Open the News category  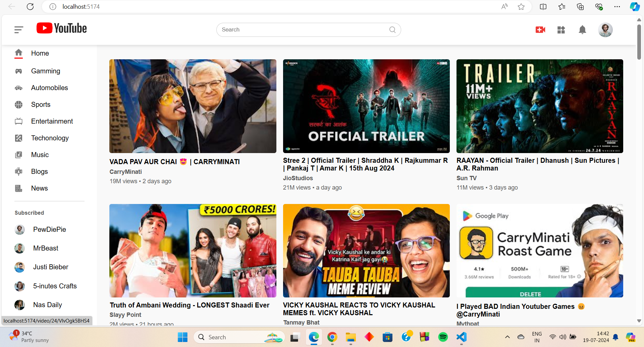point(39,188)
